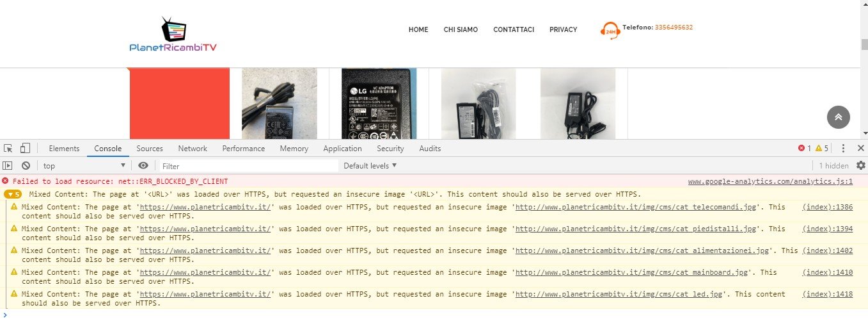Viewport: 868px width, 319px height.
Task: Switch to the Network tab
Action: (193, 149)
